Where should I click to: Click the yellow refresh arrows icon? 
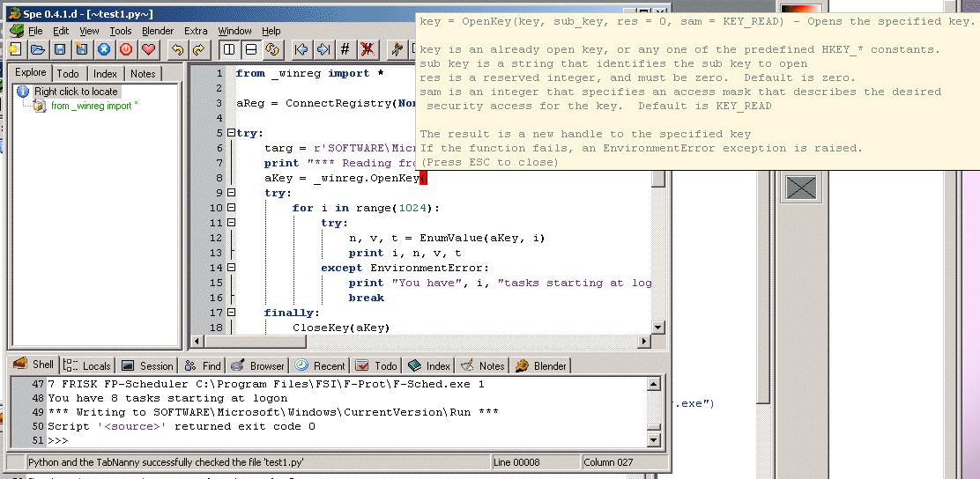(271, 48)
